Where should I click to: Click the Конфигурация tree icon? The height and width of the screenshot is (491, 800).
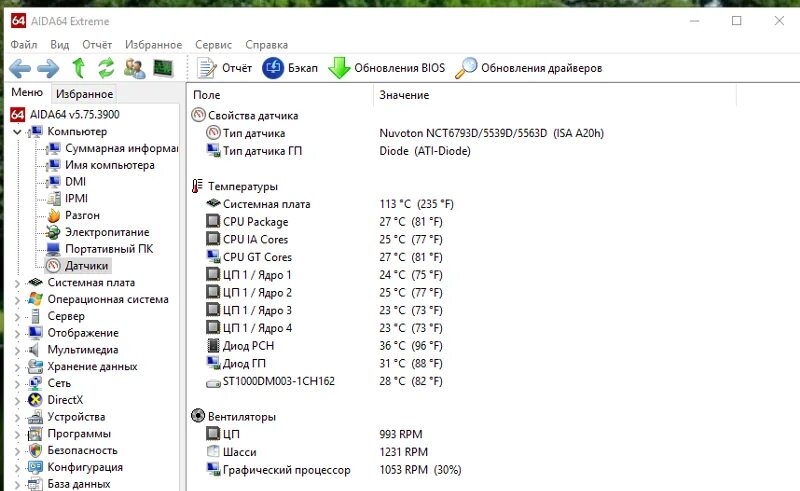pos(35,467)
